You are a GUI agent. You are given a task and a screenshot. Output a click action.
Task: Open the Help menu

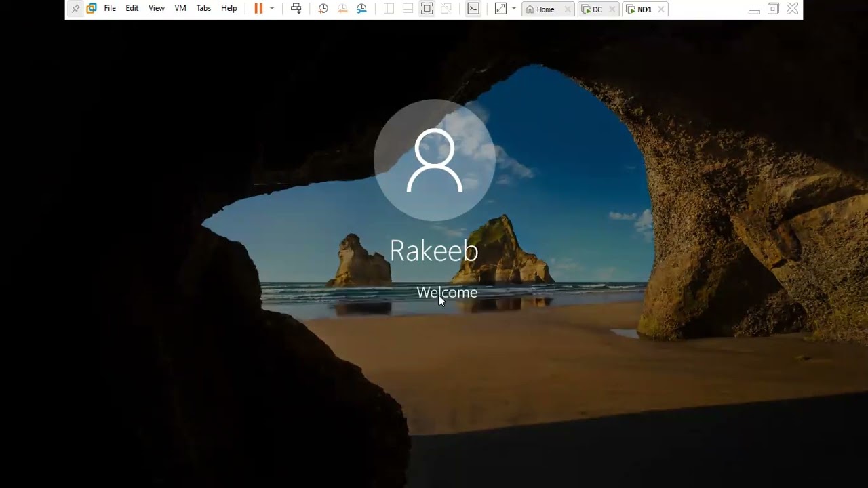point(229,9)
